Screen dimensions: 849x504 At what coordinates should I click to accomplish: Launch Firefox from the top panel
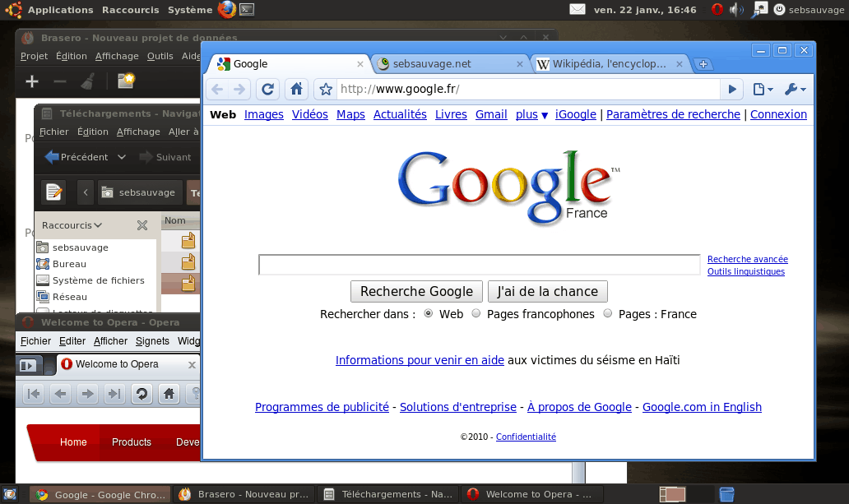[227, 9]
